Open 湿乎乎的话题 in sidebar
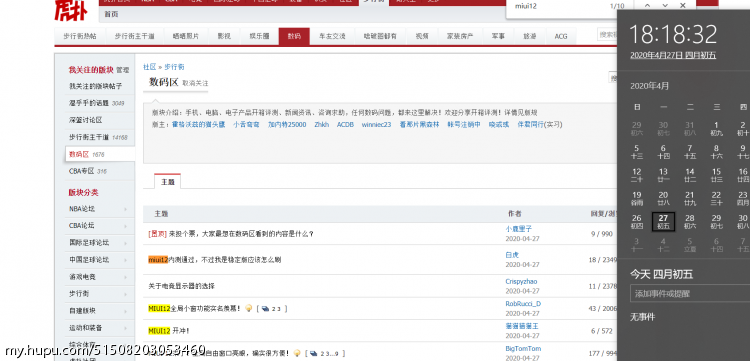 [x=89, y=103]
